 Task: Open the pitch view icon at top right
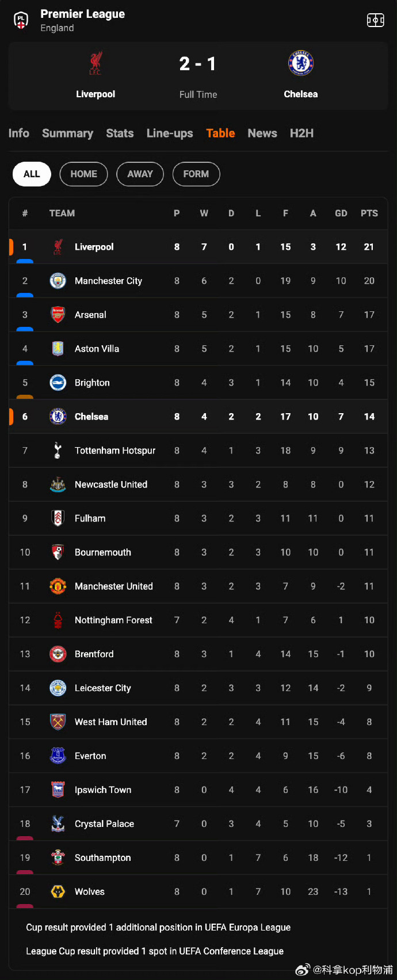click(x=375, y=21)
